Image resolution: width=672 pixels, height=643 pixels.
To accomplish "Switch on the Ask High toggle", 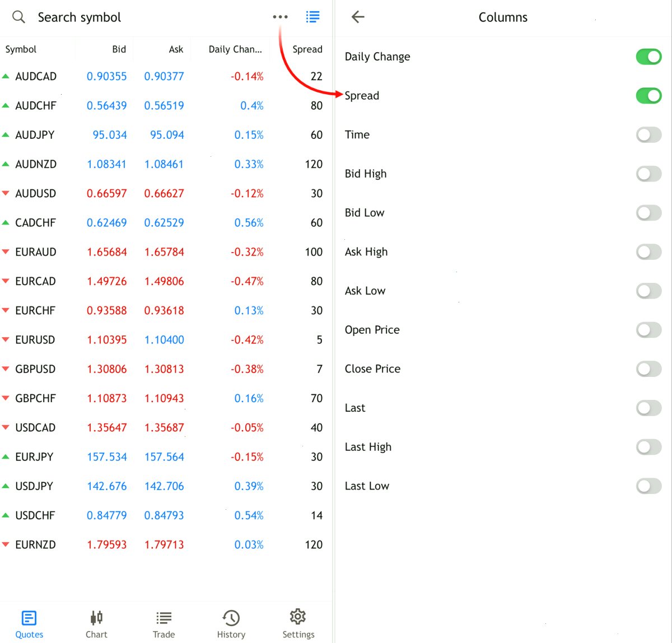I will (x=648, y=251).
